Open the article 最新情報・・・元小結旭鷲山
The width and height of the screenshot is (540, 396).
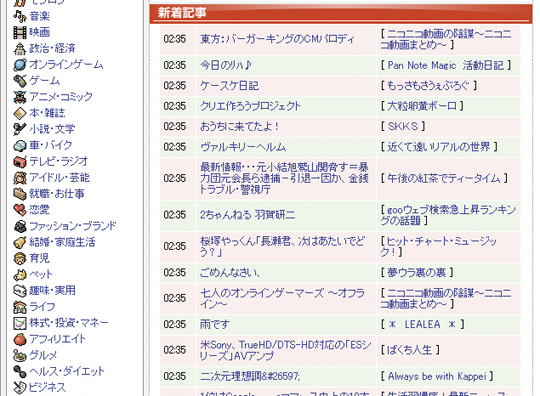(x=284, y=178)
